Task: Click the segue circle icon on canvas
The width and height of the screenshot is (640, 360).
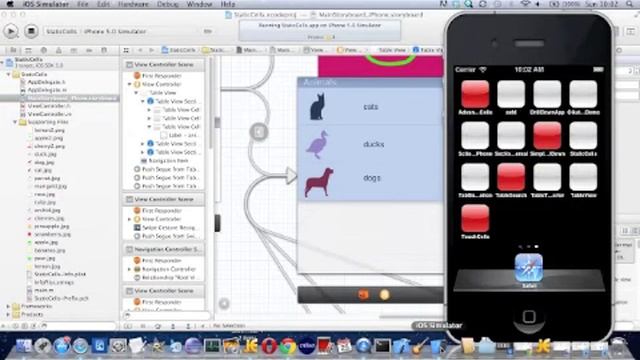Action: [259, 132]
